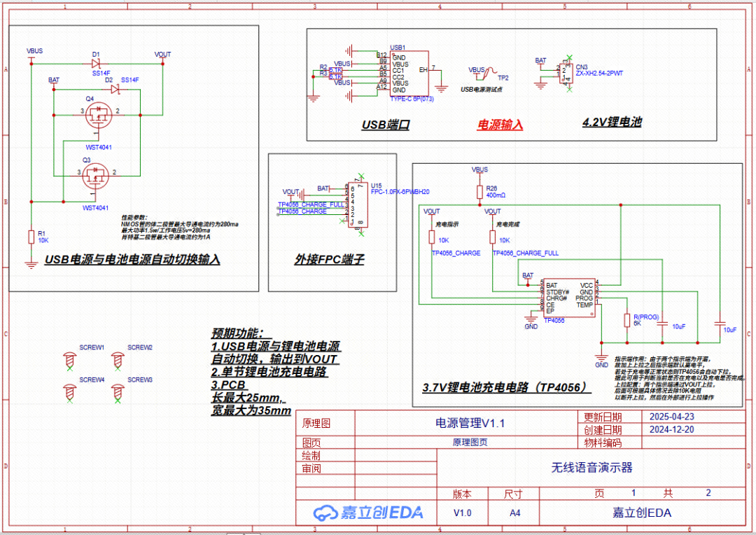The width and height of the screenshot is (756, 535).
Task: Select the '外接FPC端子' section title
Action: [x=329, y=260]
